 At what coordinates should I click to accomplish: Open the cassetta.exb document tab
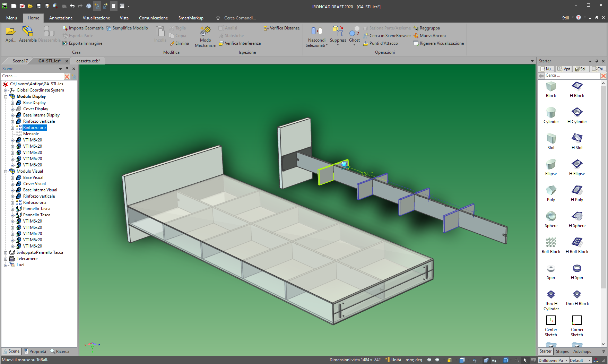88,61
